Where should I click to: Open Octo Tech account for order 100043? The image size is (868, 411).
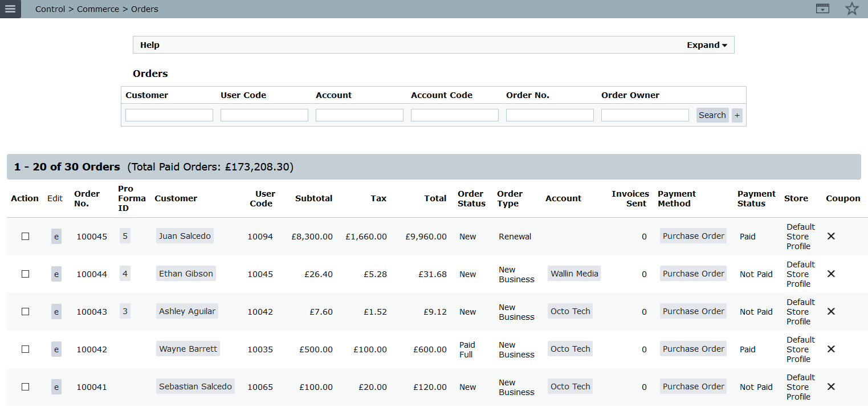coord(570,311)
